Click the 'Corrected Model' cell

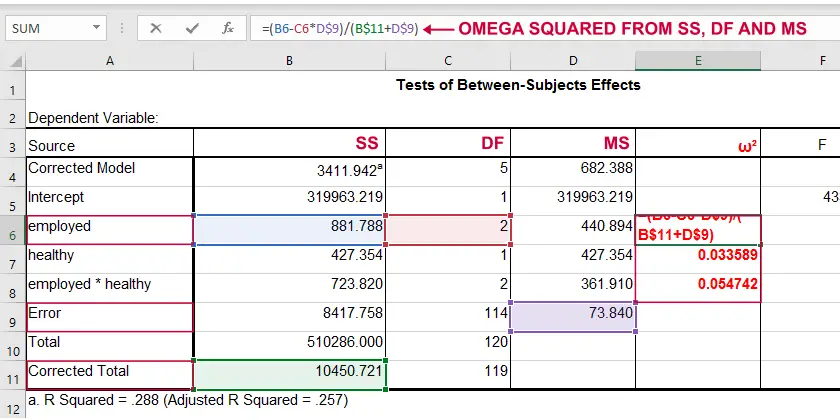tap(110, 172)
